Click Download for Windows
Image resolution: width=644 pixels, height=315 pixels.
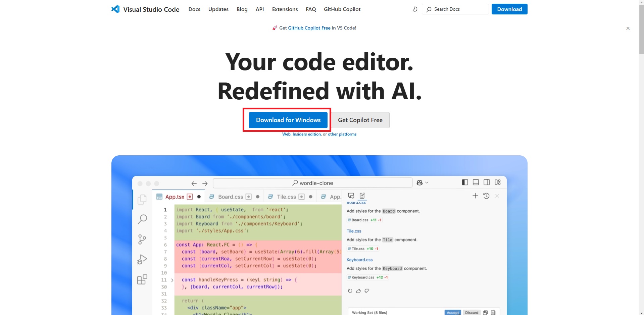(288, 120)
